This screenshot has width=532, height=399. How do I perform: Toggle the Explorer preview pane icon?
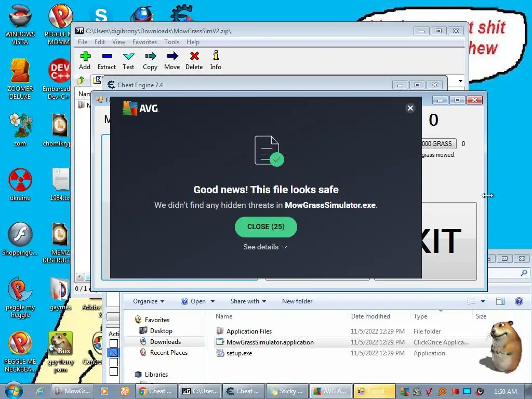tap(500, 301)
